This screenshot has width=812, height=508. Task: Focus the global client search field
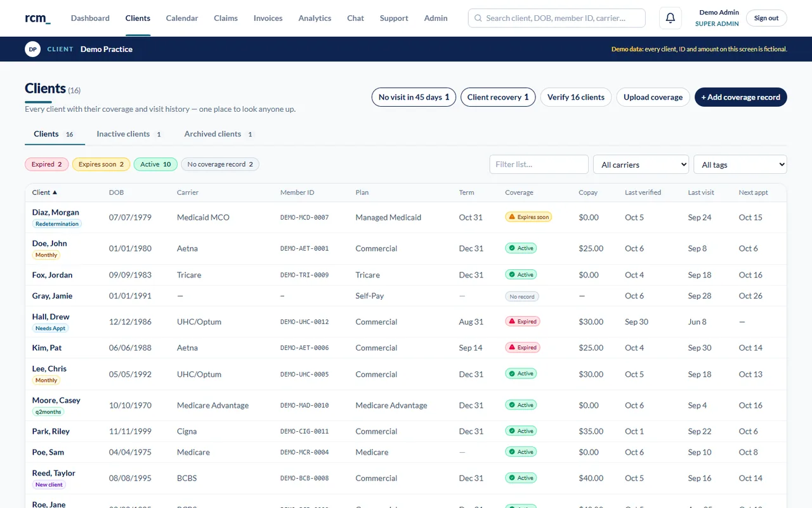(x=556, y=18)
